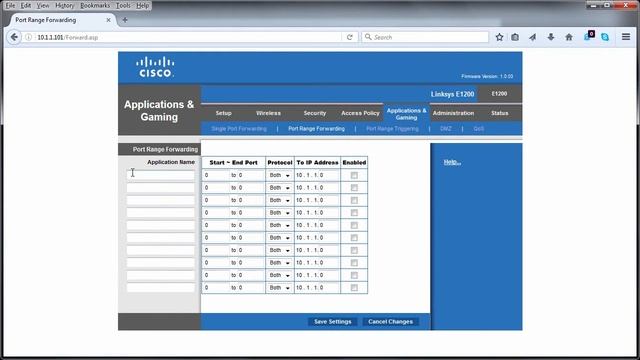Click the first row start port field

[x=216, y=175]
